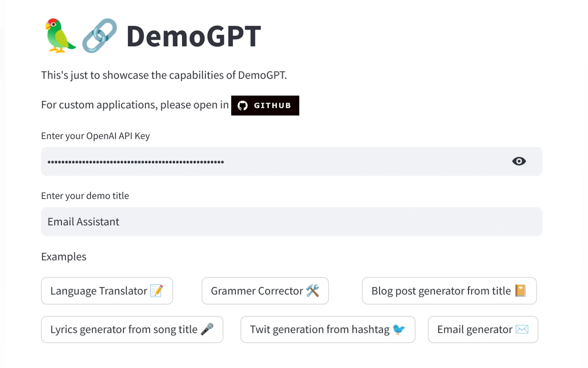Open the GitHub repository page

coord(265,105)
